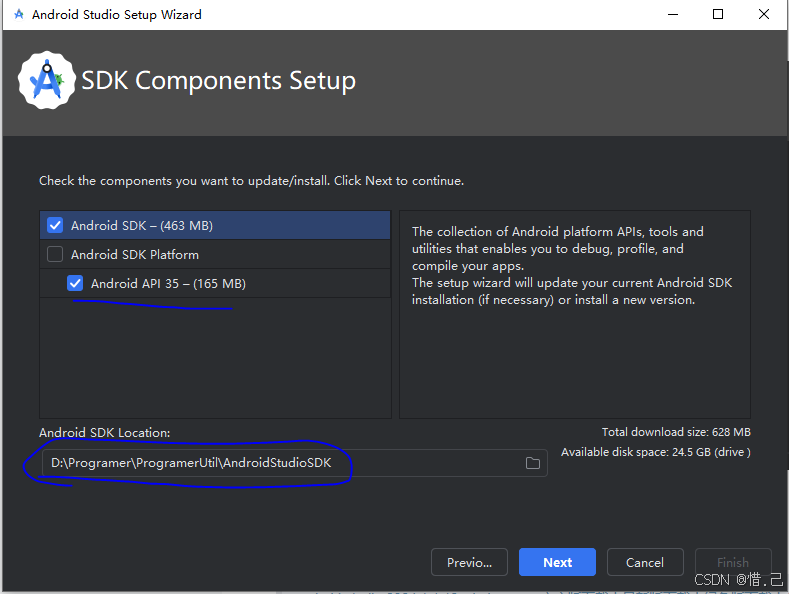Close the Android Studio Setup Wizard

pos(764,15)
